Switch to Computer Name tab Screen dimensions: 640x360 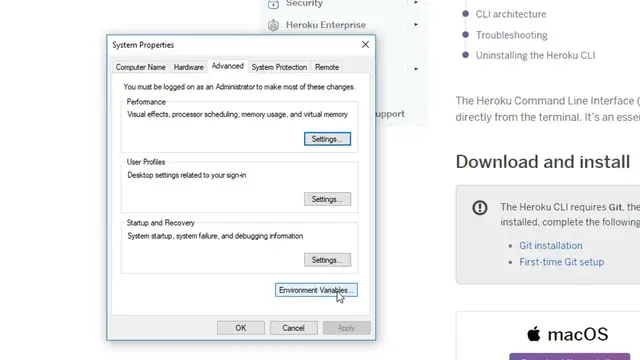coord(140,67)
